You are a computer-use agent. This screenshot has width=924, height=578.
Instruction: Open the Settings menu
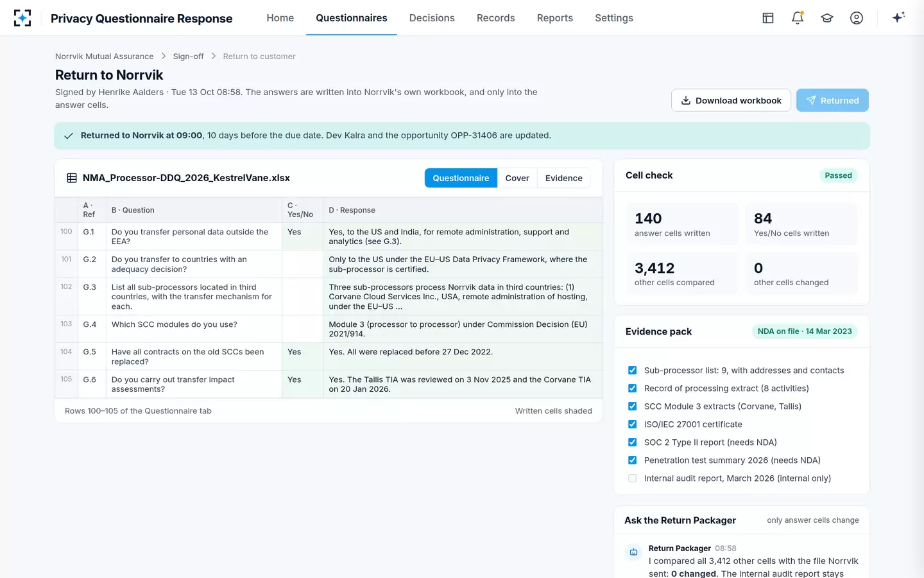(x=614, y=18)
